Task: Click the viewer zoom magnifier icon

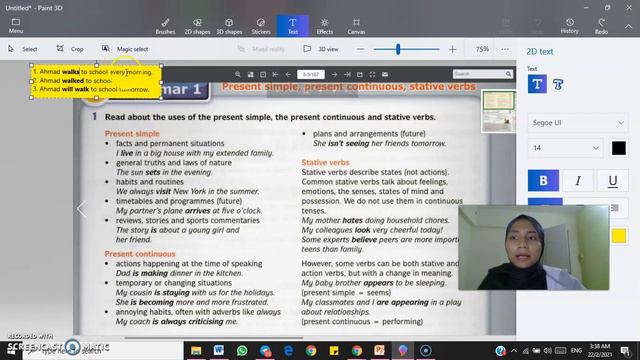Action: (x=238, y=74)
